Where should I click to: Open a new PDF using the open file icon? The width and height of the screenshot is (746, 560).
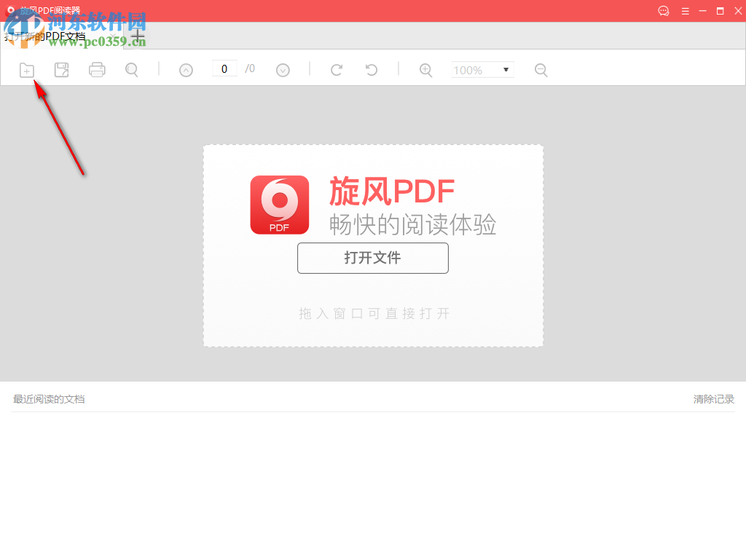(x=27, y=69)
